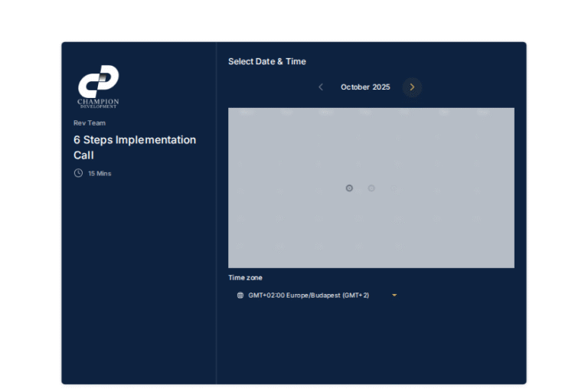Click the faded weekday header row of the calendar
Screen dimensions: 588x392
point(371,113)
